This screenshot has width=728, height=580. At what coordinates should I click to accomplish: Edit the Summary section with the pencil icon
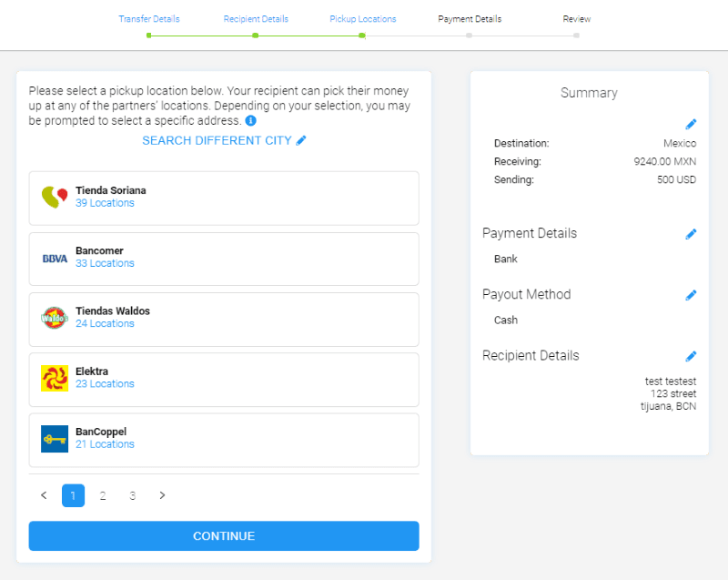click(x=691, y=124)
